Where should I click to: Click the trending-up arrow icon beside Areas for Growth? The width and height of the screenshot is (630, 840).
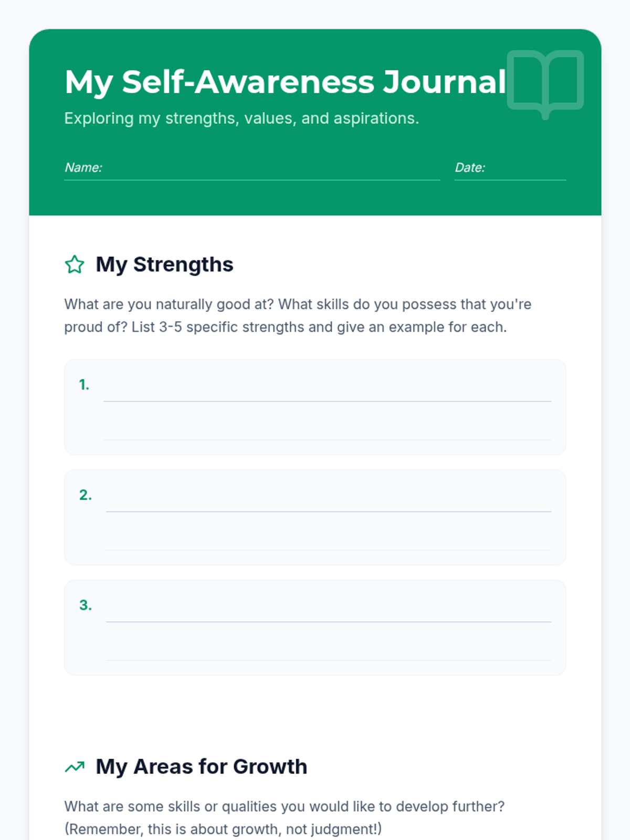tap(75, 767)
